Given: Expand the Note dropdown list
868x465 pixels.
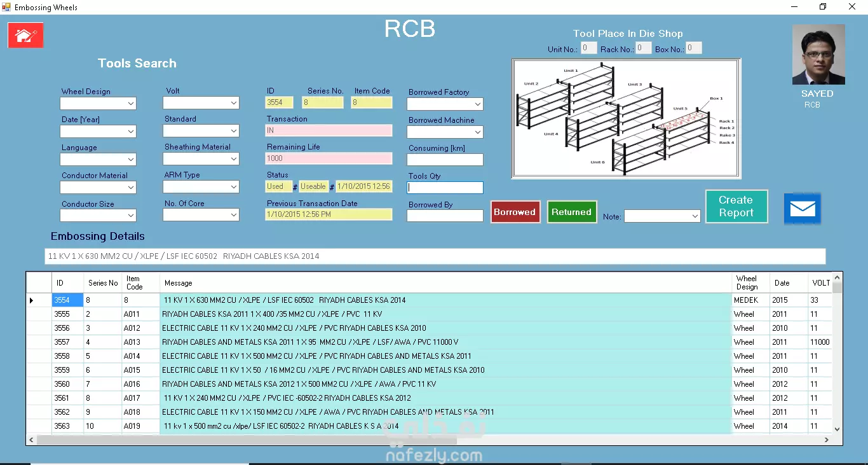Looking at the screenshot, I should (x=694, y=217).
